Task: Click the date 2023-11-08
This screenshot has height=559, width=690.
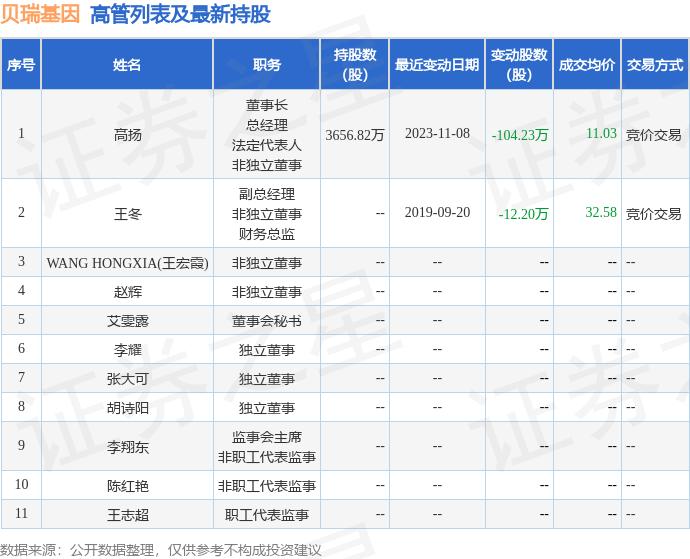Action: click(x=437, y=133)
